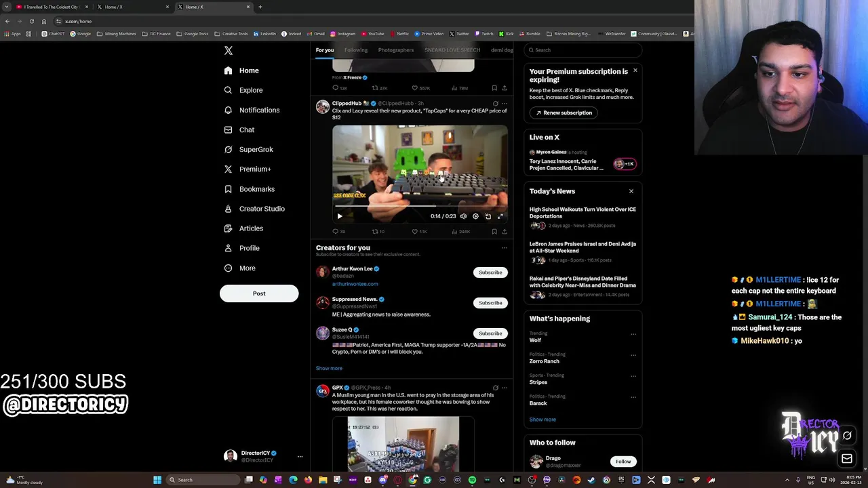Viewport: 868px width, 488px height.
Task: Toggle picture-in-picture on ClippedHub video
Action: (488, 216)
